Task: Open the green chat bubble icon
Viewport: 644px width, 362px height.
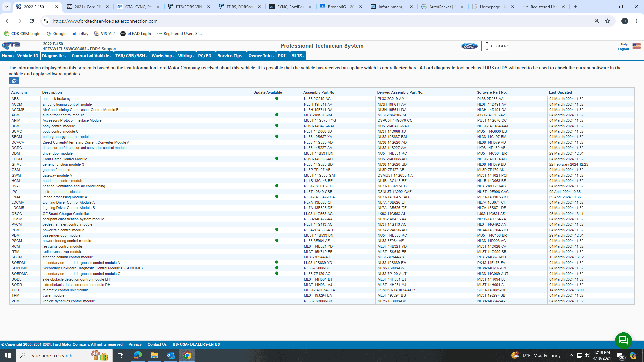Action: 623,340
